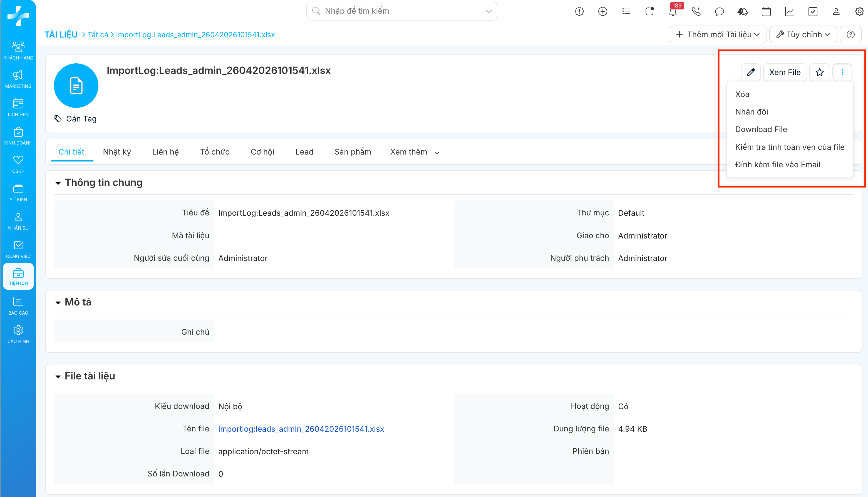Screen dimensions: 868x497
Task: Click the pencil edit icon
Action: coord(751,72)
